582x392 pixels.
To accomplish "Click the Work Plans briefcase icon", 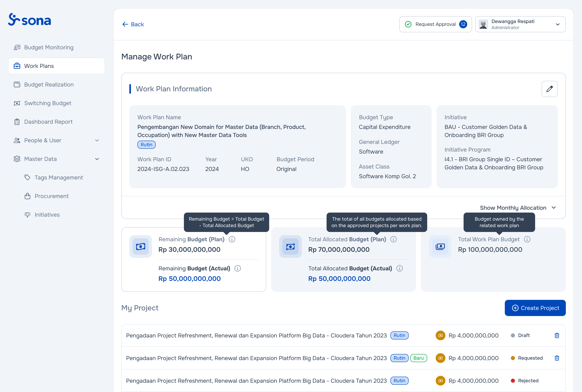I will (17, 66).
